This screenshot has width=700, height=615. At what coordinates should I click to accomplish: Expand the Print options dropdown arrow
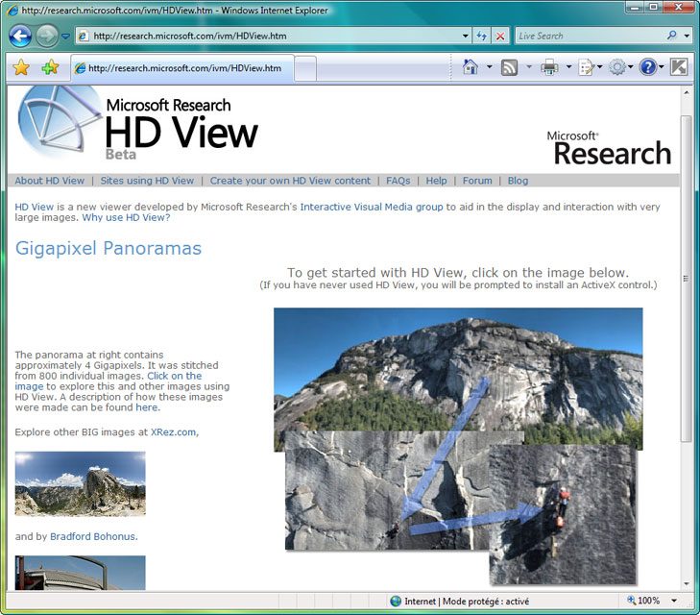pos(568,67)
